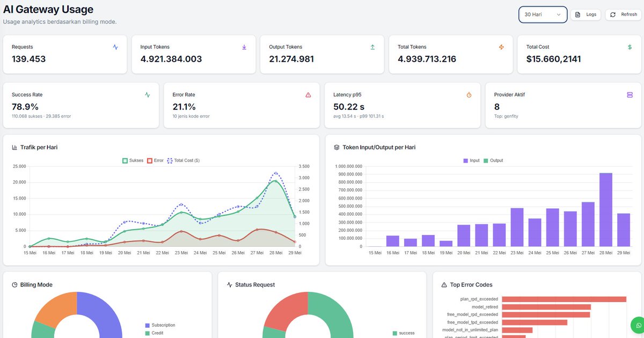644x338 pixels.
Task: Click the bar chart icon beside Trafik per Hari
Action: point(14,147)
